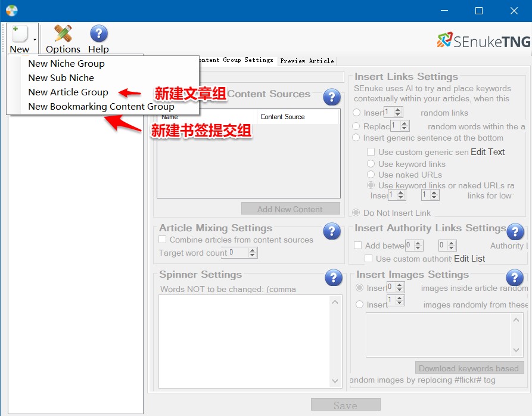The width and height of the screenshot is (532, 416).
Task: Click the Spinner words text area scrollbar
Action: point(335,342)
